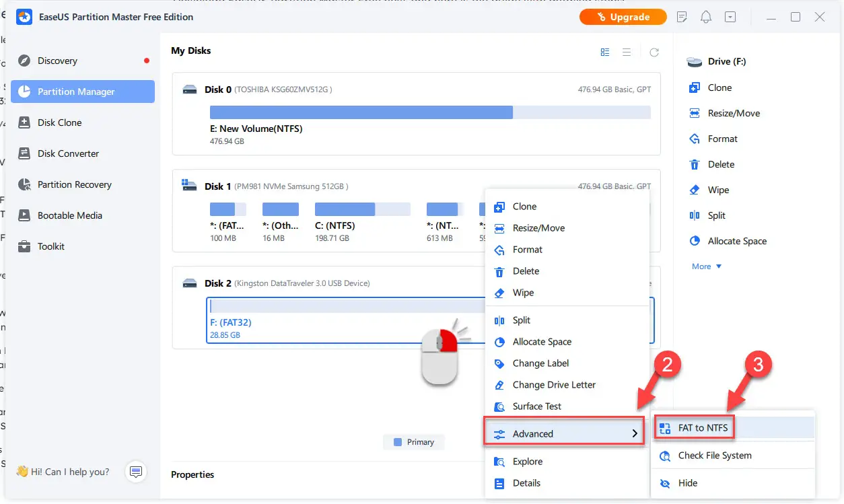Click the "E: New Volume(NTFS)" label
Viewport: 844px width, 504px height.
tap(256, 129)
